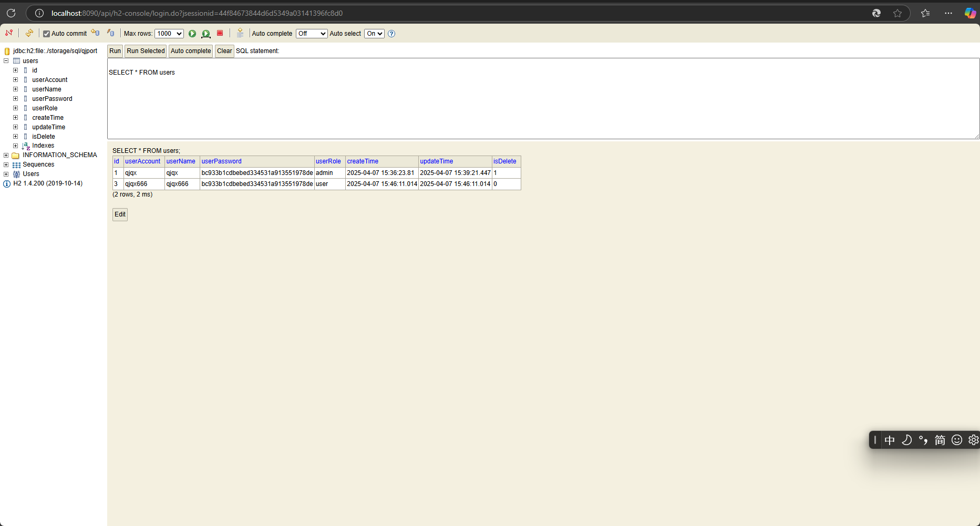Collapse the users table tree node
980x526 pixels.
(x=6, y=61)
